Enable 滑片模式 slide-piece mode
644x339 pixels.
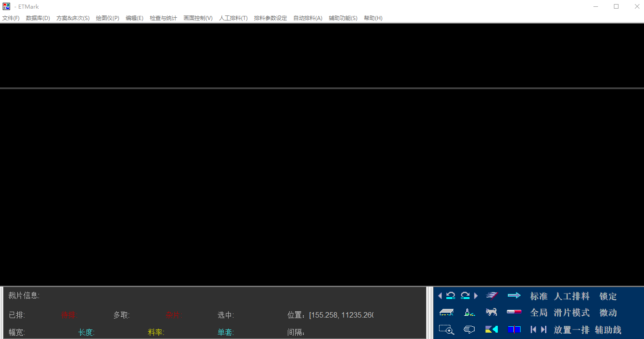point(572,313)
